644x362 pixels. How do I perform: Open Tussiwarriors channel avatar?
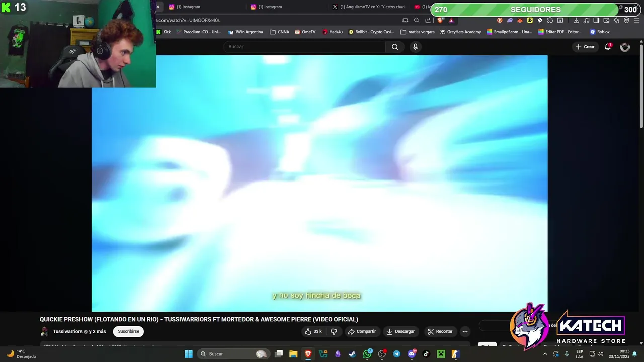click(44, 331)
